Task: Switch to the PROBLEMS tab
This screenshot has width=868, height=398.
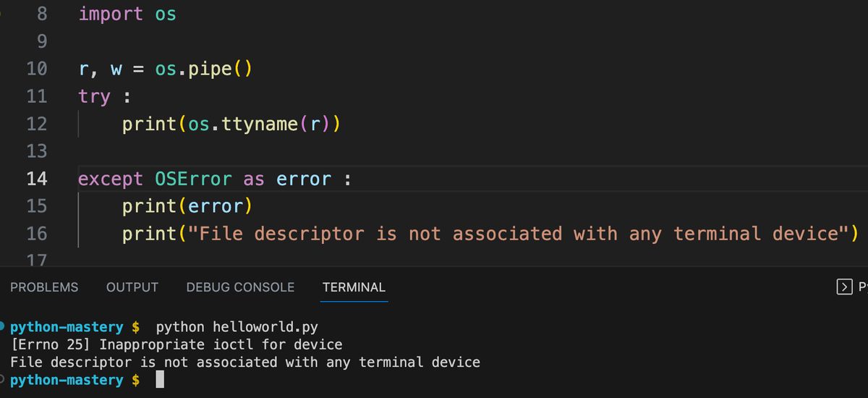Action: [44, 287]
